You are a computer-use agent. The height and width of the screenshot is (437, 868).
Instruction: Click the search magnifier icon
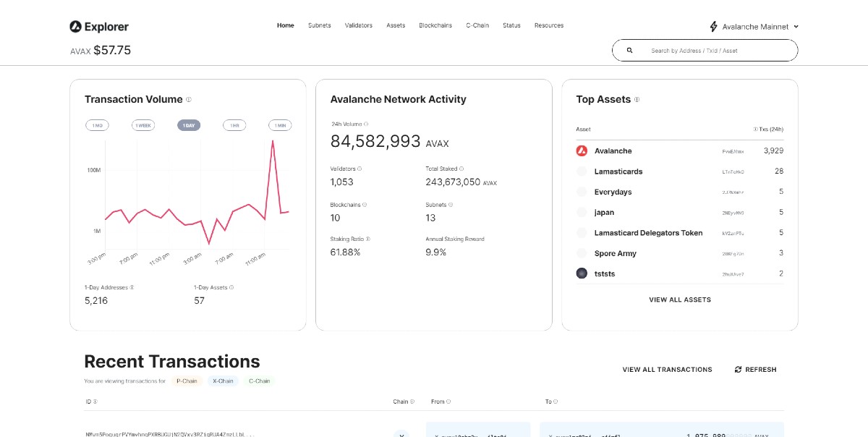[630, 51]
